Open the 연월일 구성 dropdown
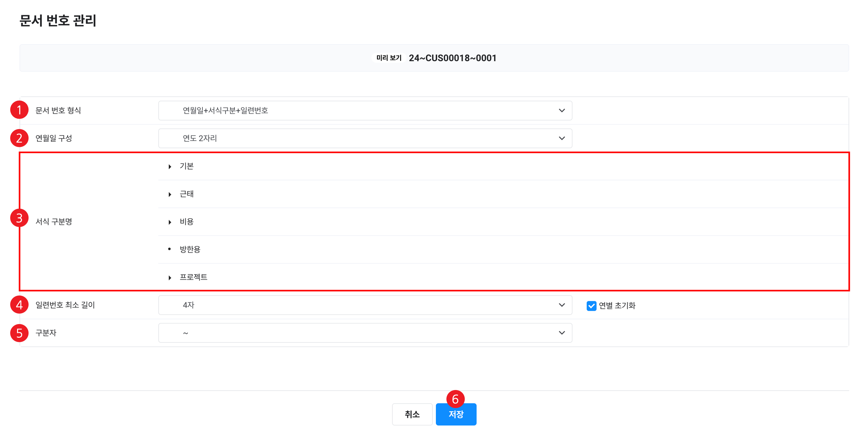 pos(365,138)
